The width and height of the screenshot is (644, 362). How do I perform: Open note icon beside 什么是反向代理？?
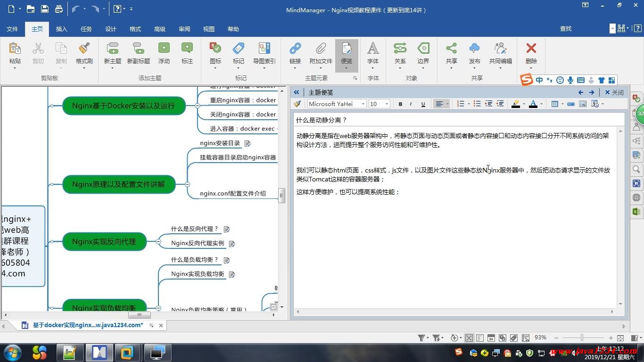point(227,229)
